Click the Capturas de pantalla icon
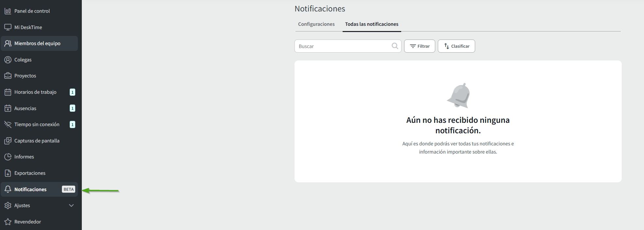This screenshot has height=230, width=644. 8,141
